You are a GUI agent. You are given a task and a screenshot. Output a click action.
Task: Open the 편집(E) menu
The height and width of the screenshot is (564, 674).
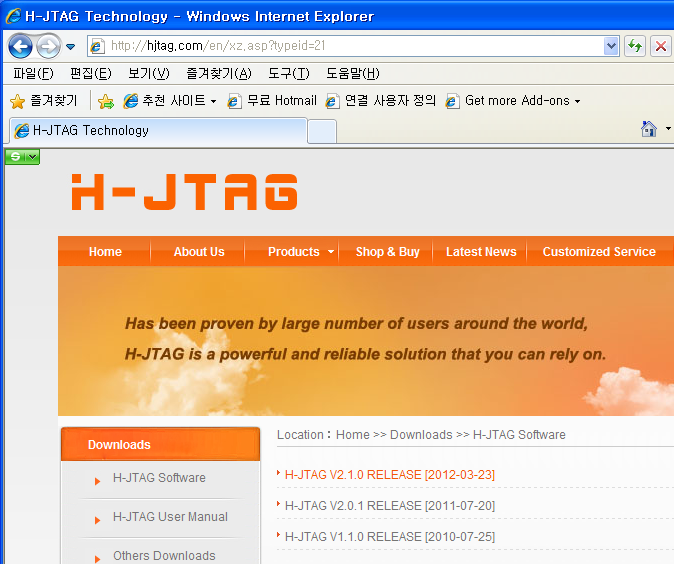(x=91, y=74)
